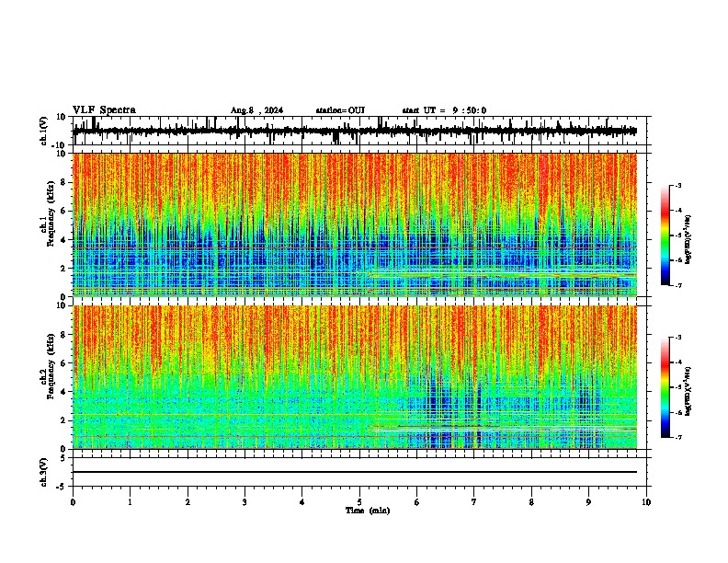728x563 pixels.
Task: Click time axis tick label "1"
Action: point(130,502)
